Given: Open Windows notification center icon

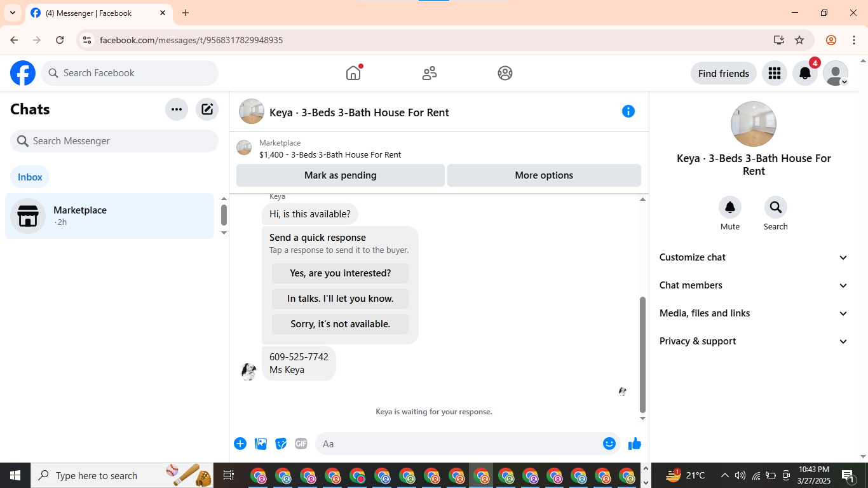Looking at the screenshot, I should [848, 475].
